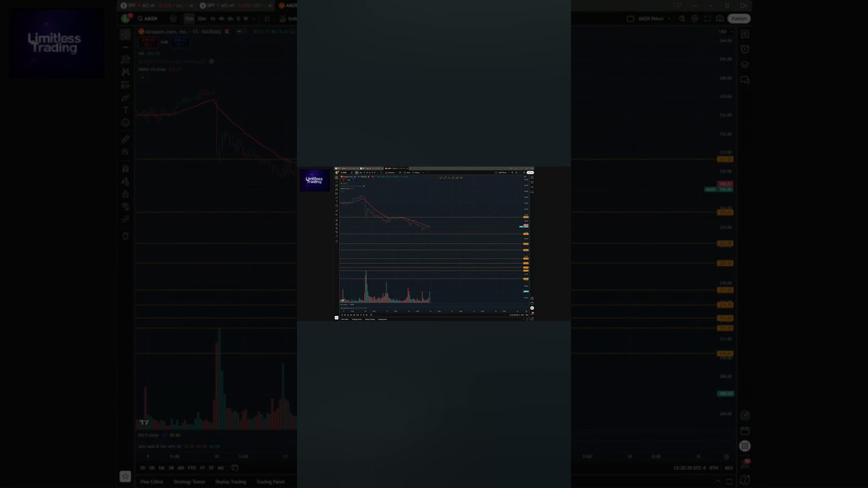Viewport: 868px width, 488px height.
Task: Open the go-to-date calendar icon after All
Action: pyautogui.click(x=235, y=468)
